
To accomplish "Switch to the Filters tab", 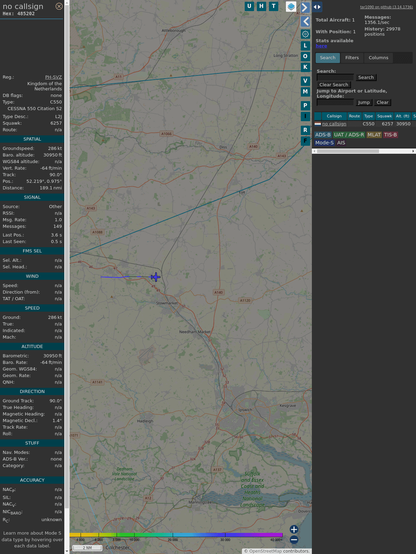I will [352, 58].
